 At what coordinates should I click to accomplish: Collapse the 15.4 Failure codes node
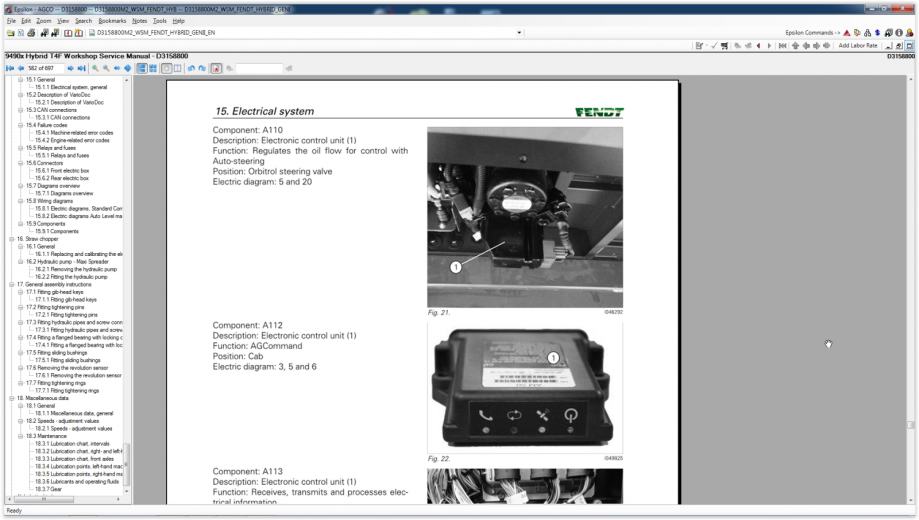click(x=21, y=125)
